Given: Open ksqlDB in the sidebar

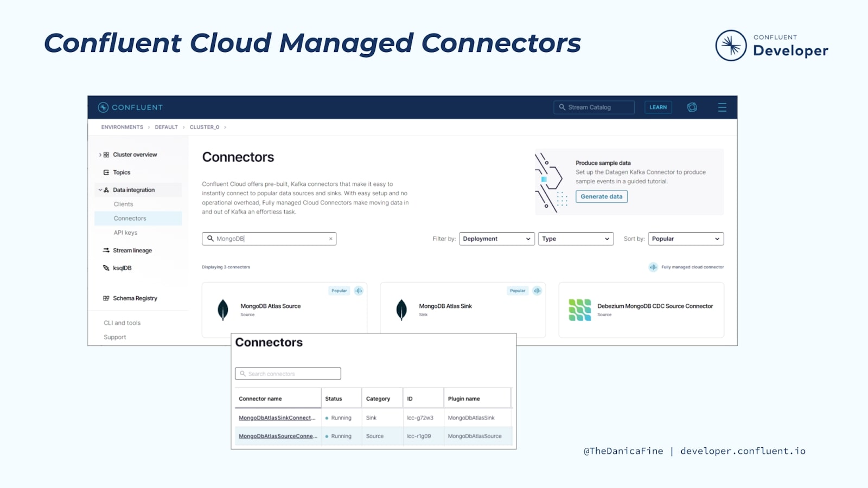Looking at the screenshot, I should click(x=122, y=268).
